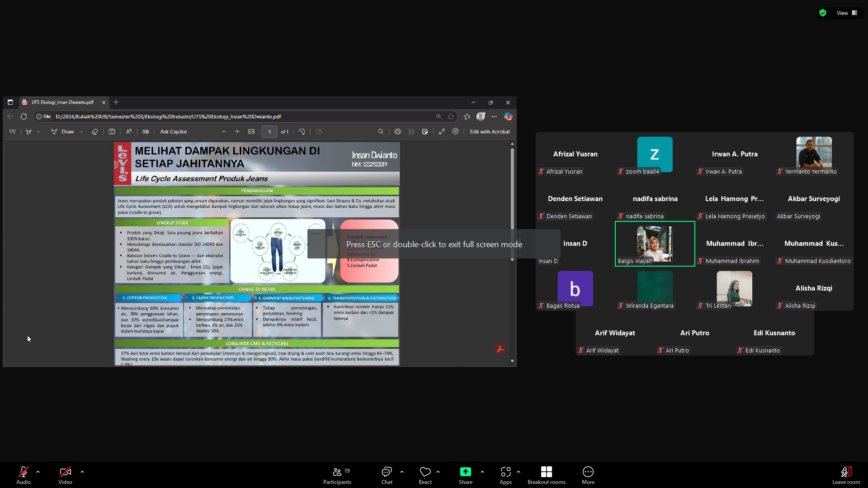This screenshot has height=488, width=868.
Task: Select the UTS Ekologi_Insan Dwianto.pdf tab
Action: coord(62,103)
